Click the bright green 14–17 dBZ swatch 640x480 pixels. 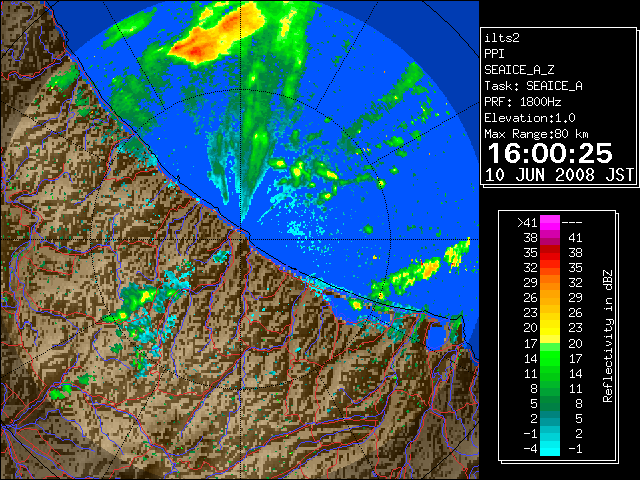pyautogui.click(x=550, y=358)
